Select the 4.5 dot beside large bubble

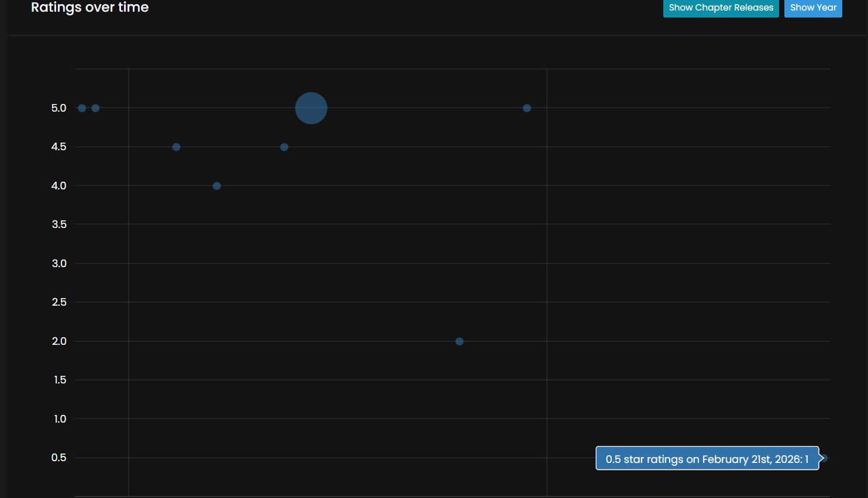(x=284, y=147)
